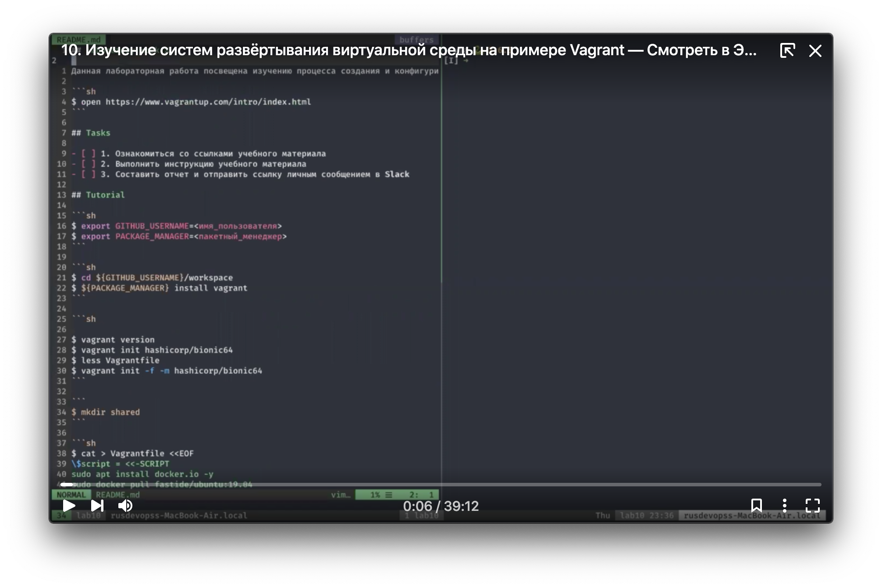The width and height of the screenshot is (882, 588).
Task: Click the first line Данная лабораторная работа
Action: (255, 71)
